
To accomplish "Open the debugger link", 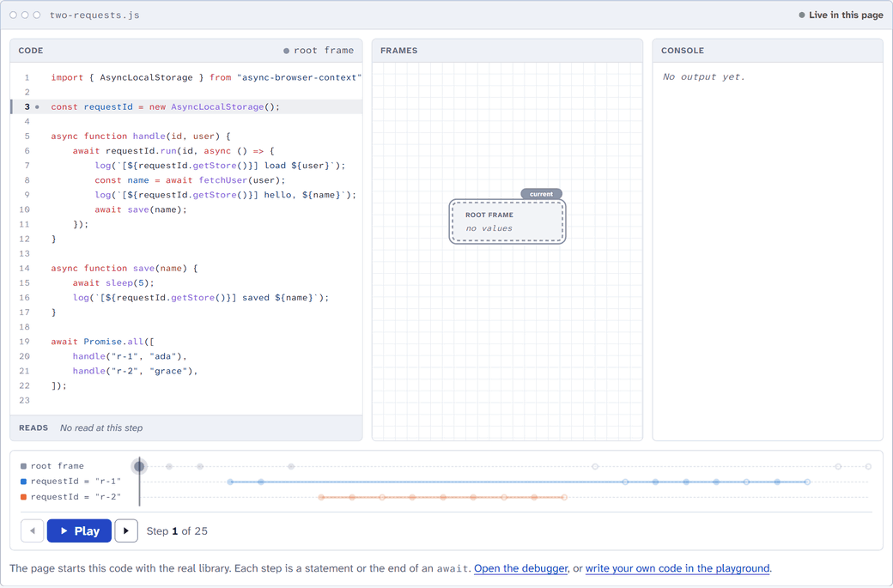I will [x=520, y=568].
